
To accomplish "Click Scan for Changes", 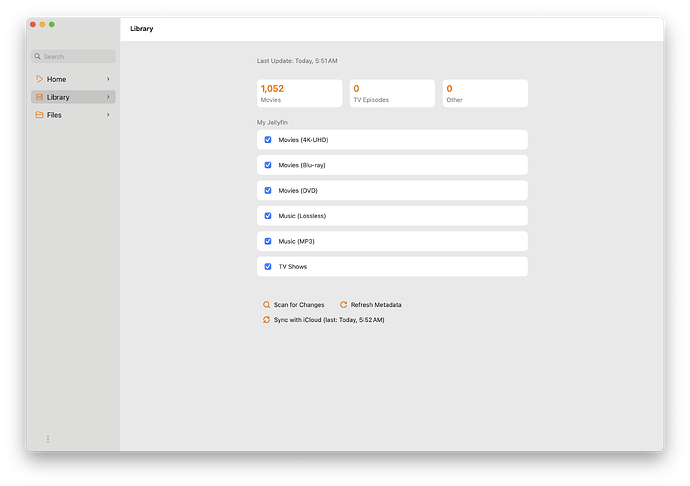I will pos(294,305).
